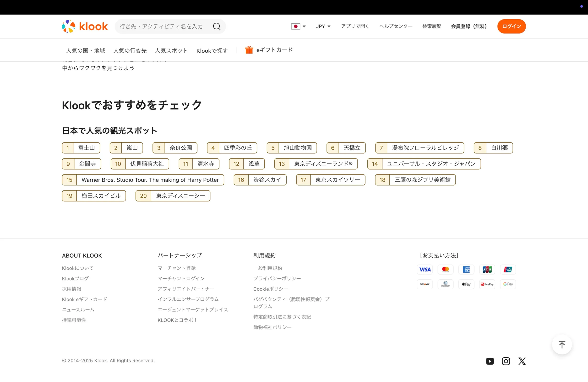Click the JCB payment icon
This screenshot has width=588, height=382.
point(487,270)
